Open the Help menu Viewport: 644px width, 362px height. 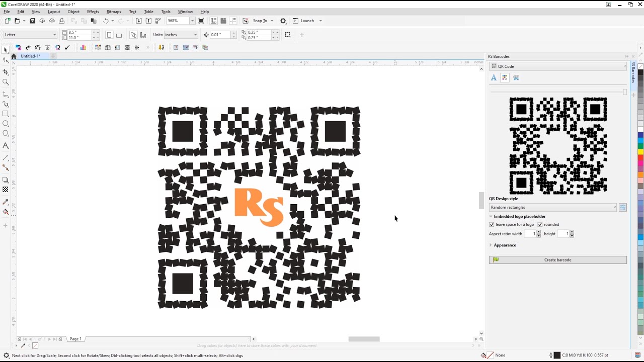(205, 12)
